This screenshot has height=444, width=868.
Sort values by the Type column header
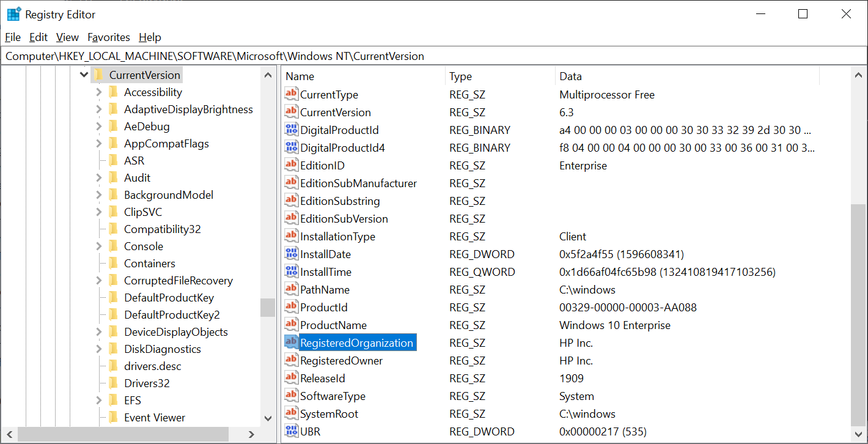[500, 76]
